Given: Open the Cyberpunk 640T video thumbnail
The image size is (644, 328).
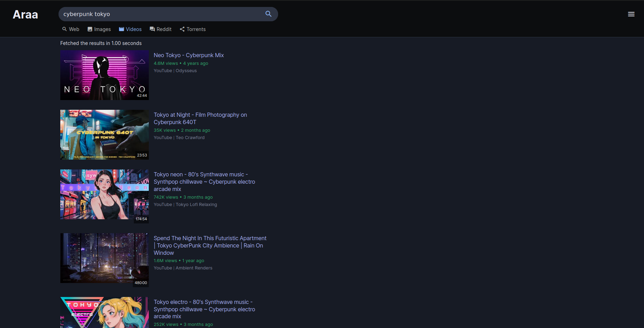Looking at the screenshot, I should 105,135.
